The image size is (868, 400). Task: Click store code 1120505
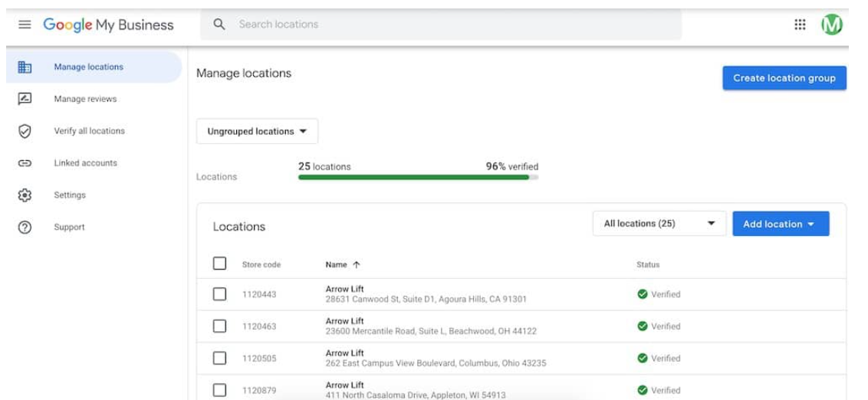pyautogui.click(x=259, y=359)
